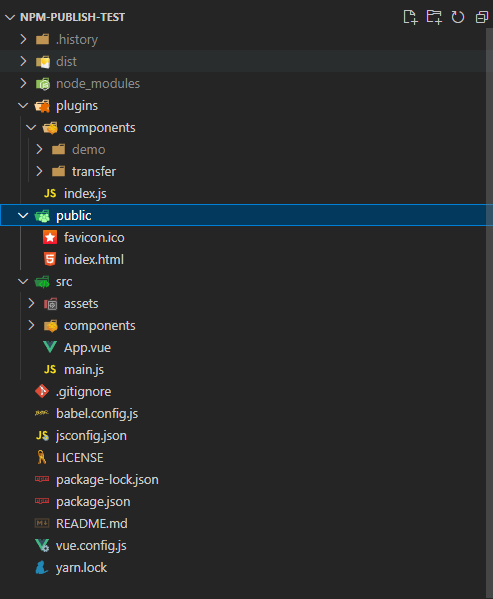493x599 pixels.
Task: Click the HTML5 icon next to index.html
Action: coord(50,259)
